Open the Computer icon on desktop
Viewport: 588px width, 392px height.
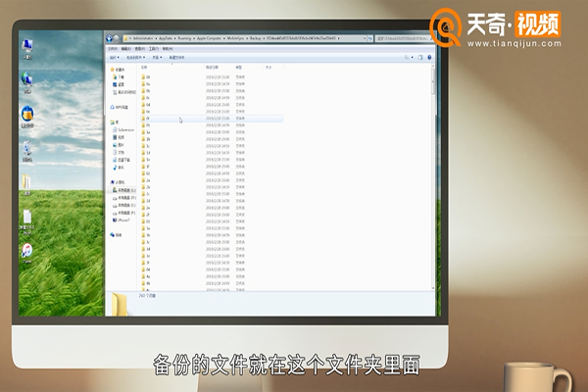tap(27, 46)
